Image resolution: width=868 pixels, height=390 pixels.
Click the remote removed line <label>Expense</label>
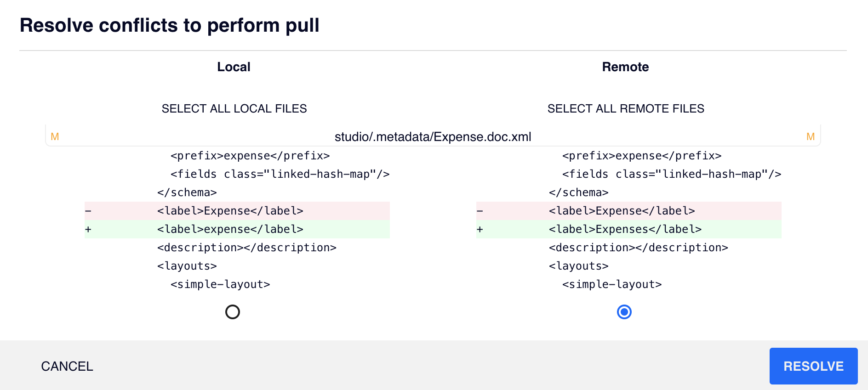(629, 211)
